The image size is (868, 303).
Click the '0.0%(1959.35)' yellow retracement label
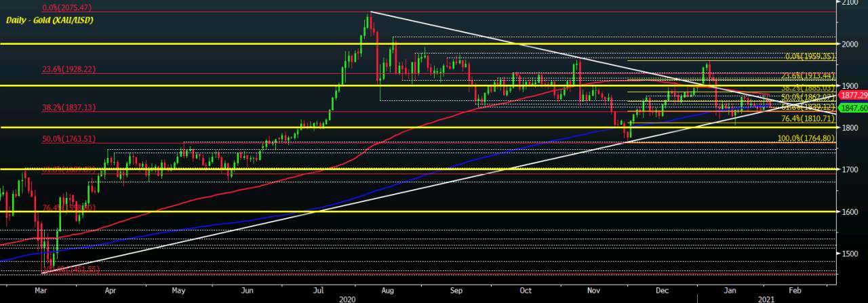pos(808,57)
